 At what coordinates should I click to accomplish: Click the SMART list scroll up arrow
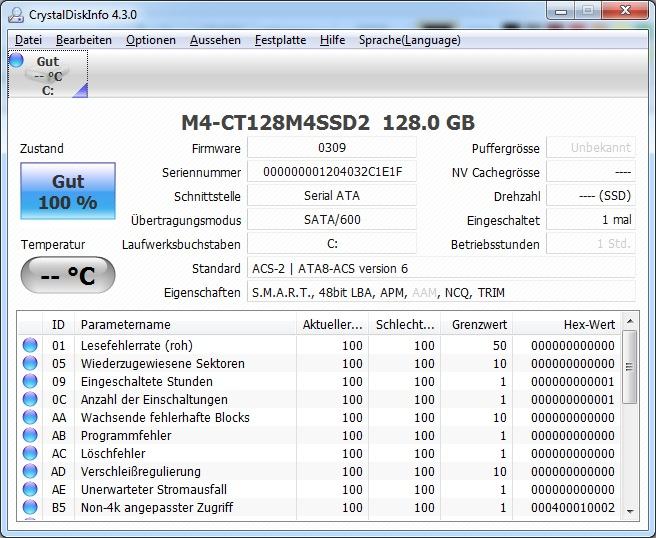pyautogui.click(x=630, y=321)
